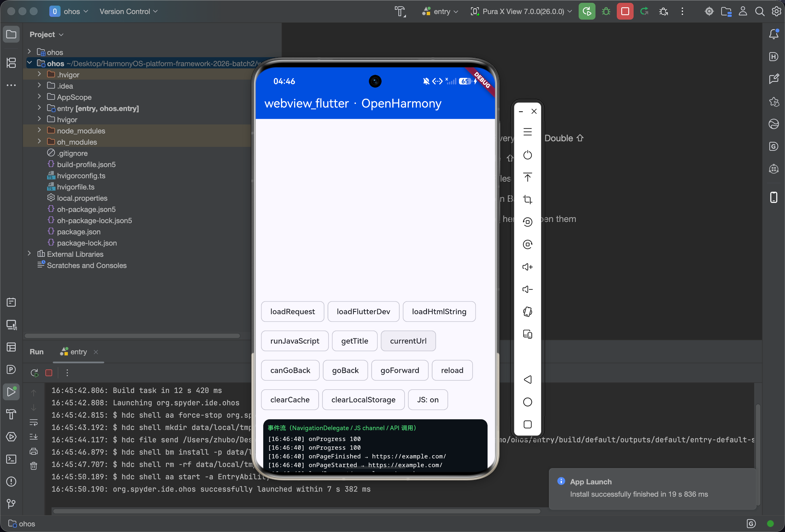Toggle scroll to end in Run console
Screen dimensions: 785x532
point(34,437)
